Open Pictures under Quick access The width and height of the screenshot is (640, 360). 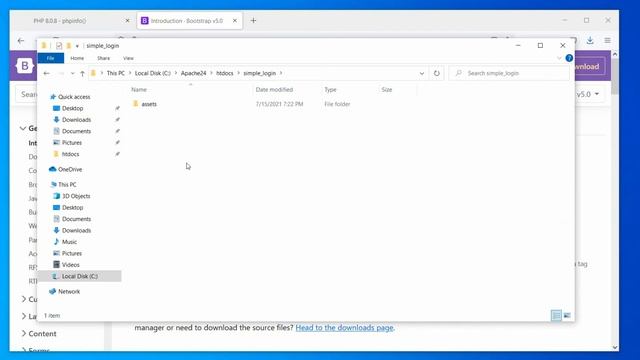pyautogui.click(x=72, y=142)
